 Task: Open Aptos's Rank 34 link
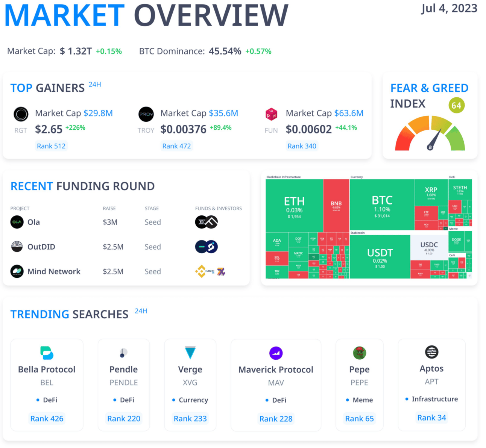[x=432, y=418]
